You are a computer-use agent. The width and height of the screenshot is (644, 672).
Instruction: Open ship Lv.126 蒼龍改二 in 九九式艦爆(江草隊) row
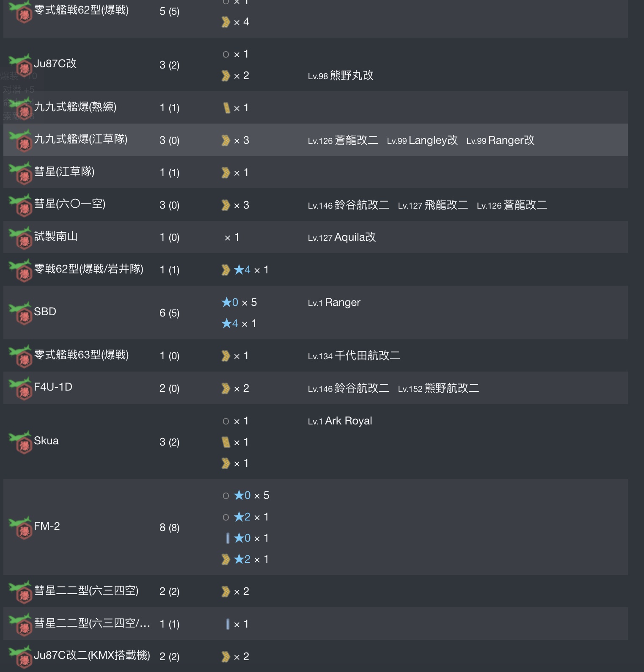click(343, 140)
